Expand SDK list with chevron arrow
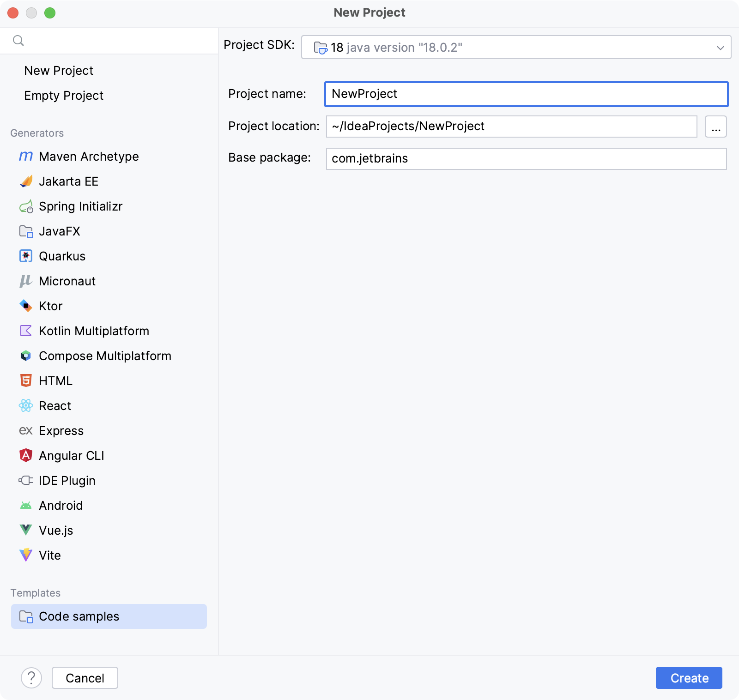Viewport: 739px width, 700px height. coord(720,48)
